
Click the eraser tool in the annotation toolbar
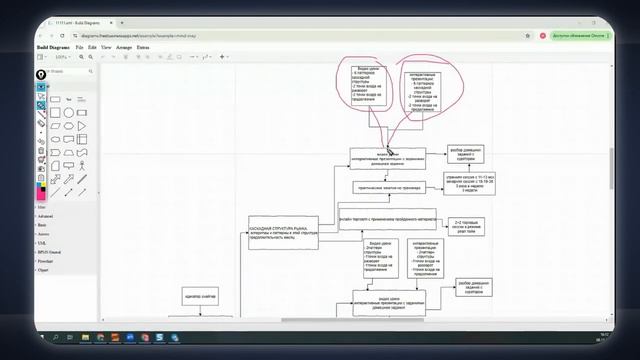(41, 123)
